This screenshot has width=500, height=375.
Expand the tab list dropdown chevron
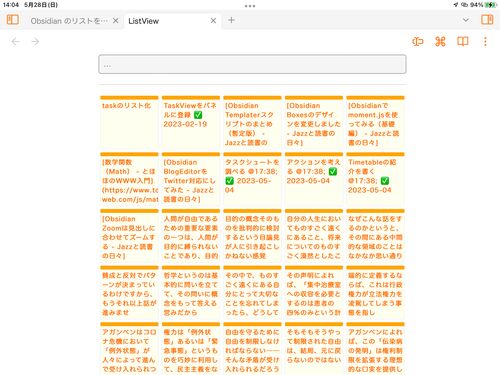pyautogui.click(x=466, y=20)
